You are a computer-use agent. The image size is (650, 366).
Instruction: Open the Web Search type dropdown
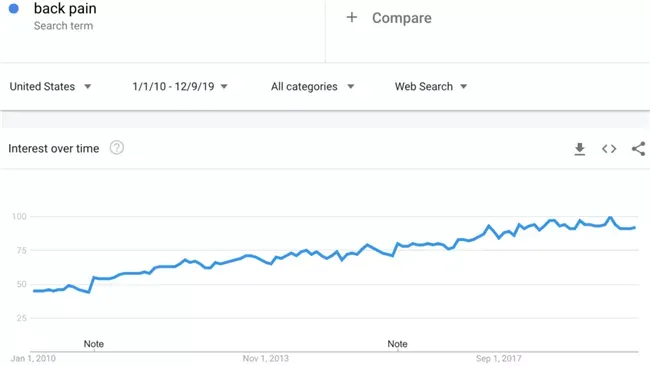coord(431,87)
